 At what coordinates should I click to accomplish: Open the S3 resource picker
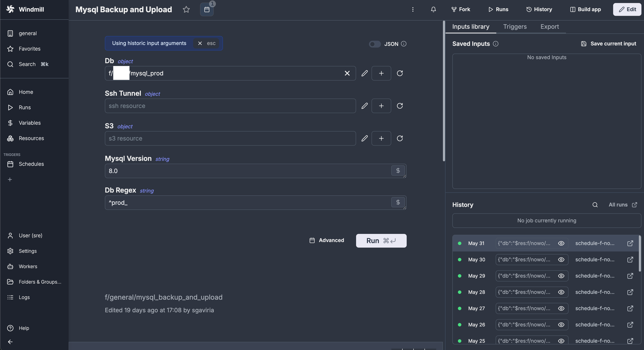pos(230,138)
